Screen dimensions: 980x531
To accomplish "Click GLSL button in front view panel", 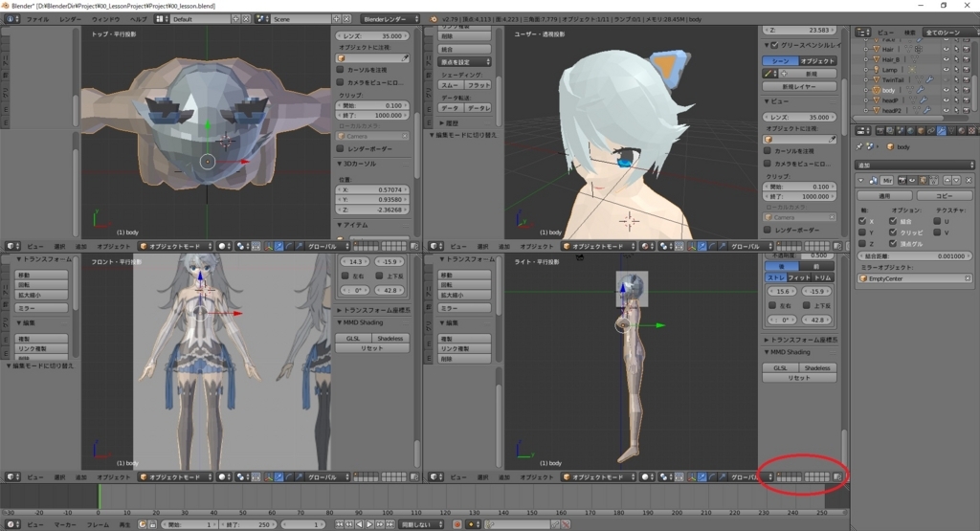I will 353,339.
